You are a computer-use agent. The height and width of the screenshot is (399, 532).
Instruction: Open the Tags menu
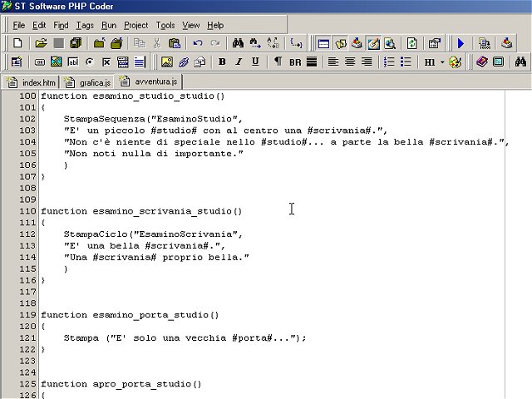pos(85,26)
